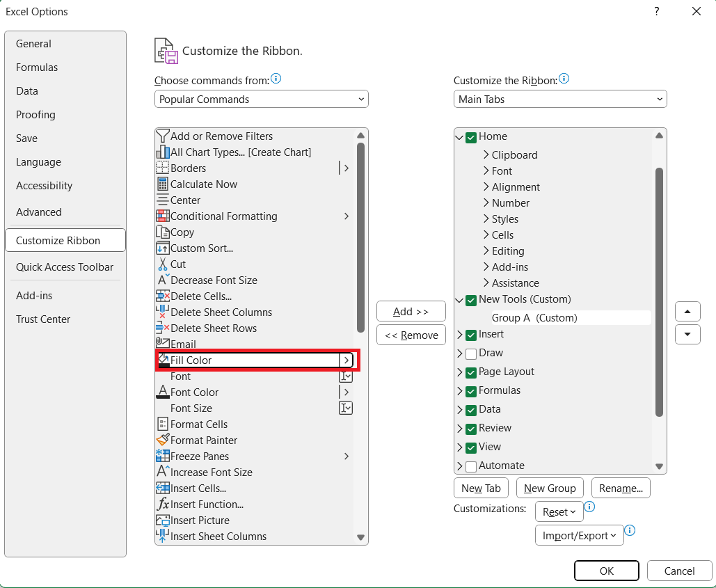Toggle the Review tab checkbox
This screenshot has width=716, height=588.
[x=471, y=428]
